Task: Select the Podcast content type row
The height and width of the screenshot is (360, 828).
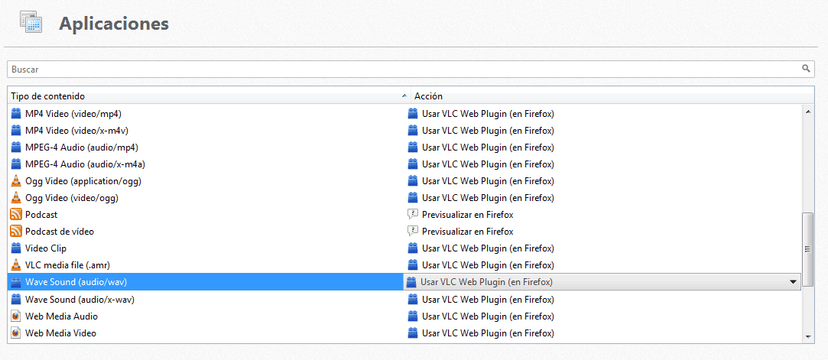Action: coord(405,215)
